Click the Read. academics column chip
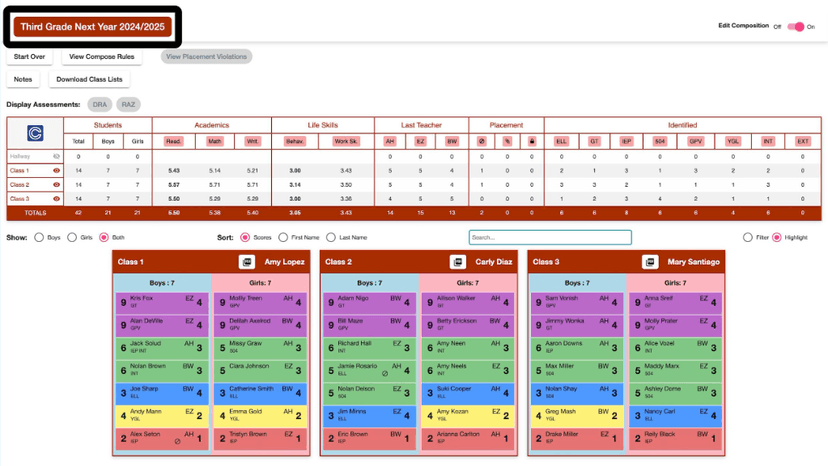 click(x=173, y=141)
